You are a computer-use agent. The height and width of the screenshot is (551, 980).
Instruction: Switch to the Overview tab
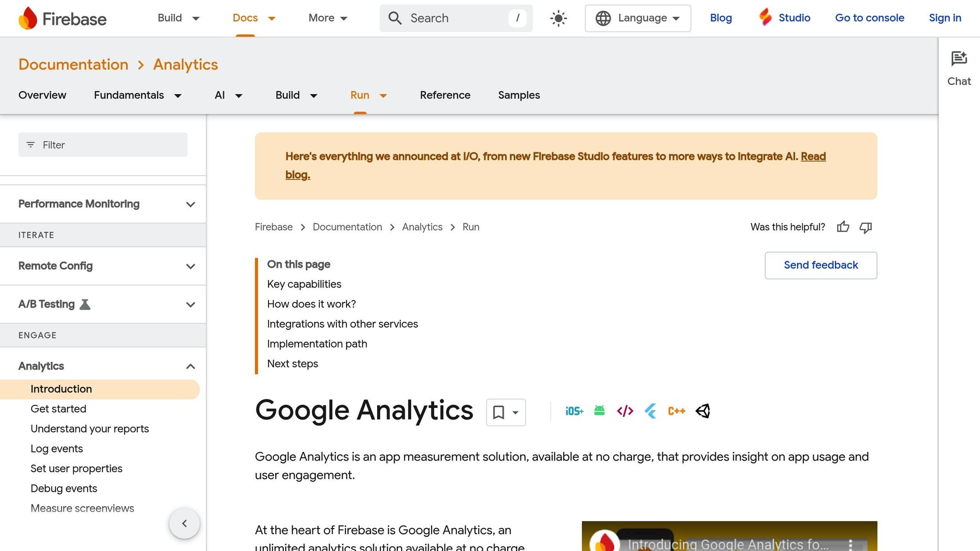point(42,95)
